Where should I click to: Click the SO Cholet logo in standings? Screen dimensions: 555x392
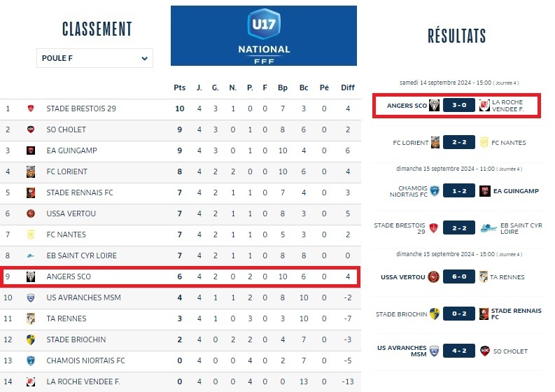[x=31, y=129]
